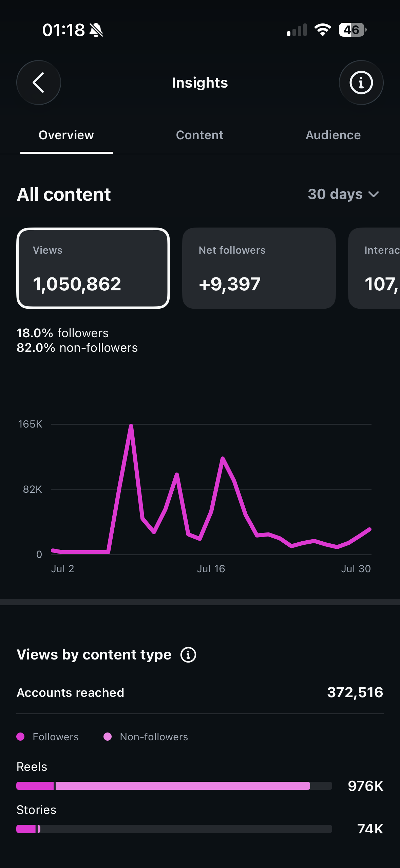400x868 pixels.
Task: Tap the Accounts reached row
Action: pyautogui.click(x=200, y=692)
